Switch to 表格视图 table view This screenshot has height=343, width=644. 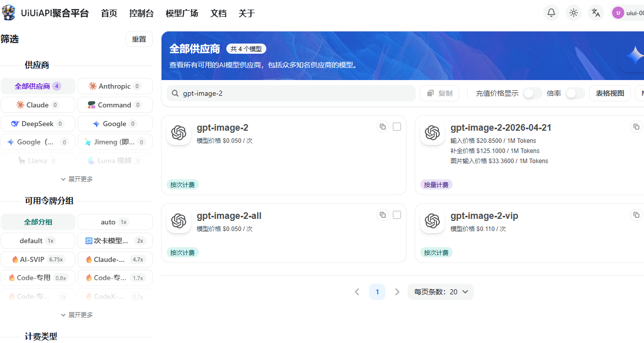(x=610, y=93)
